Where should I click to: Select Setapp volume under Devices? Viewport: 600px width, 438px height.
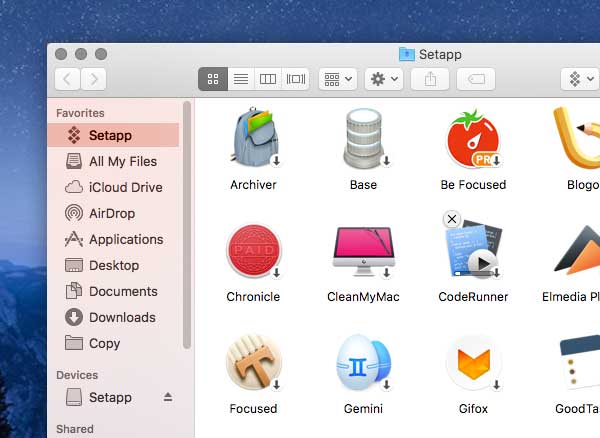click(x=113, y=397)
